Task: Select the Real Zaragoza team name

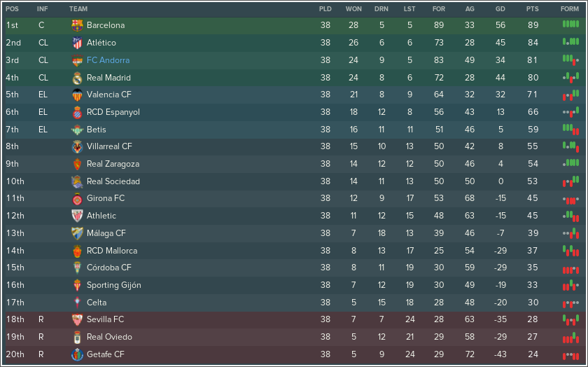Action: (x=113, y=164)
